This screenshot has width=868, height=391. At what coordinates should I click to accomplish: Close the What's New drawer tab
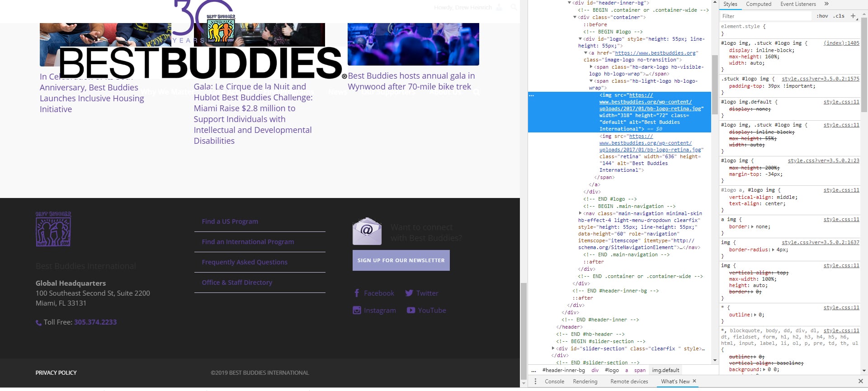[694, 381]
